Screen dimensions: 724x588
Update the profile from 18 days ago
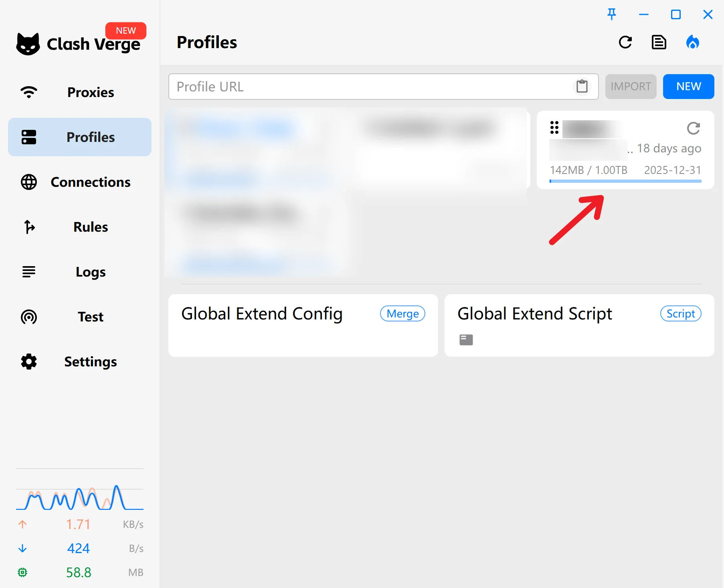point(694,128)
